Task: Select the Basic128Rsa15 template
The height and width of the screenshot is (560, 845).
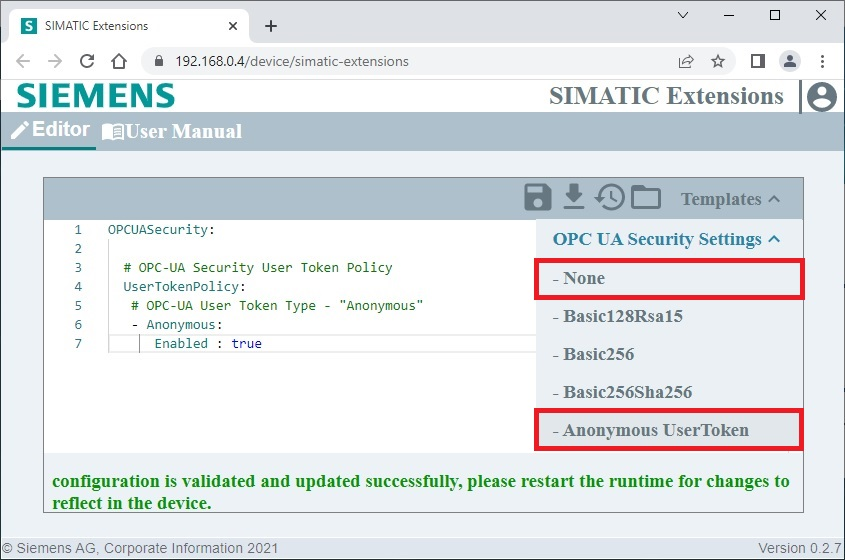Action: (669, 316)
